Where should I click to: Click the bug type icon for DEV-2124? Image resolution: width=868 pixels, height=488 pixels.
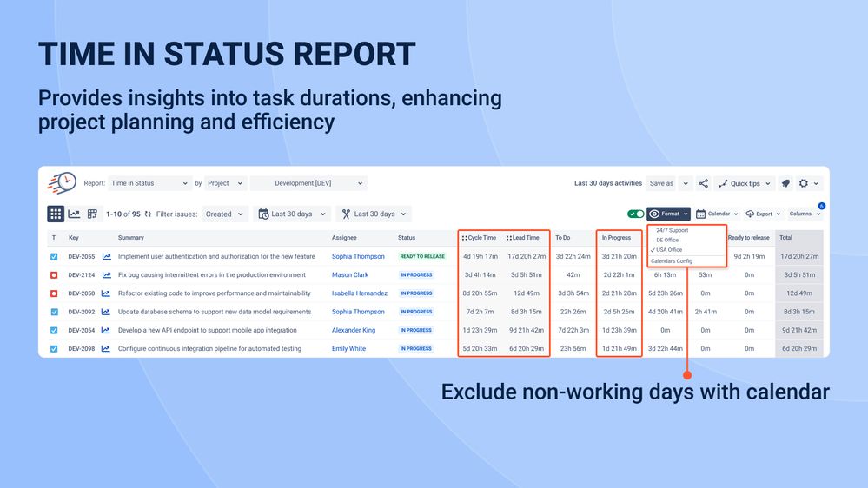tap(54, 275)
